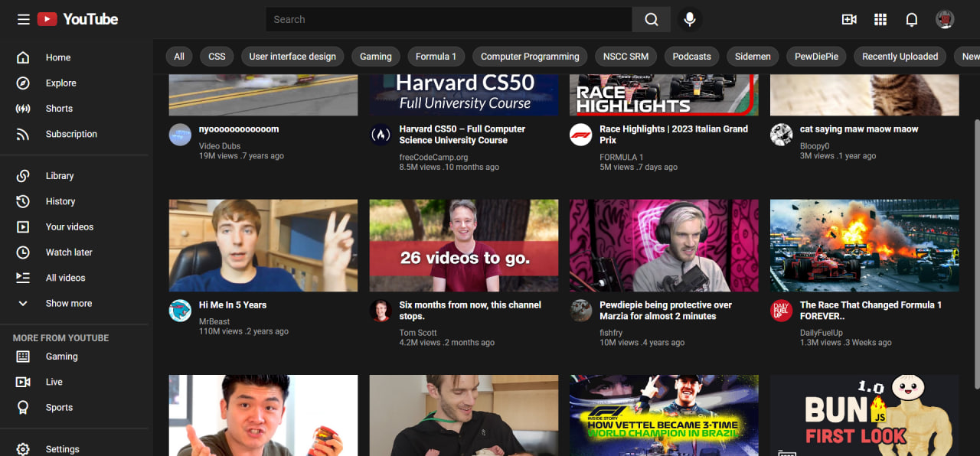Click the Subscription feed icon
This screenshot has height=456, width=980.
point(23,134)
